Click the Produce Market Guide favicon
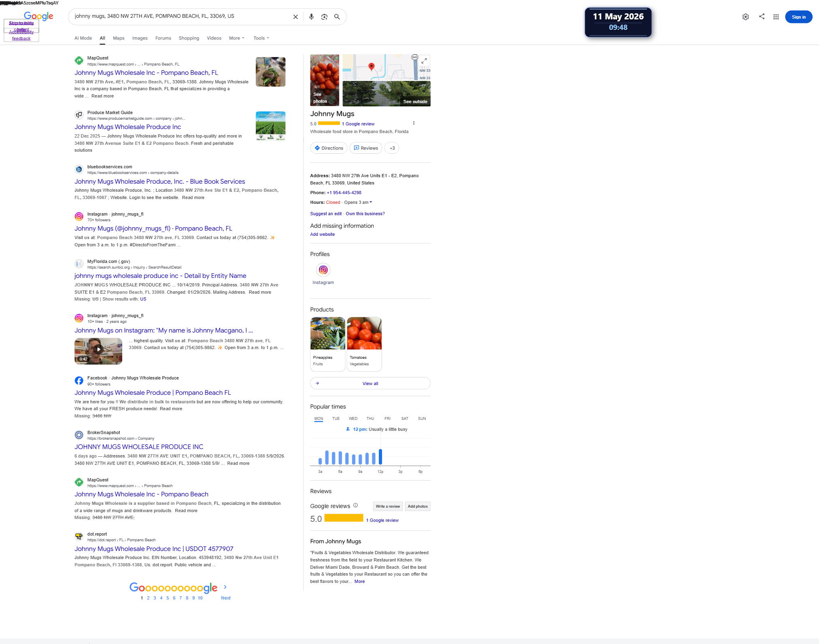Screen dimensions: 824x644 tap(79, 115)
